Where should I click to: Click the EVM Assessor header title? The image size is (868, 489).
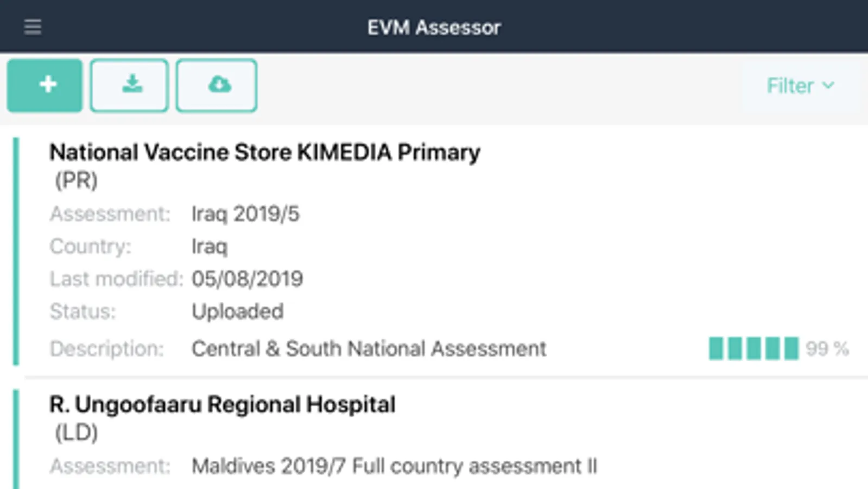tap(434, 27)
